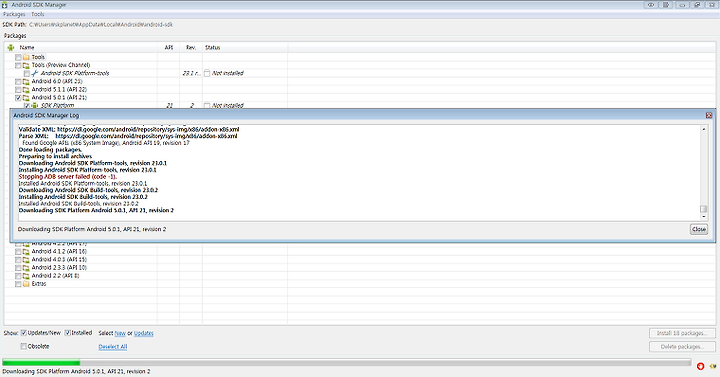Screen dimensions: 720x377
Task: Check the Extras checkbox
Action: tap(18, 284)
